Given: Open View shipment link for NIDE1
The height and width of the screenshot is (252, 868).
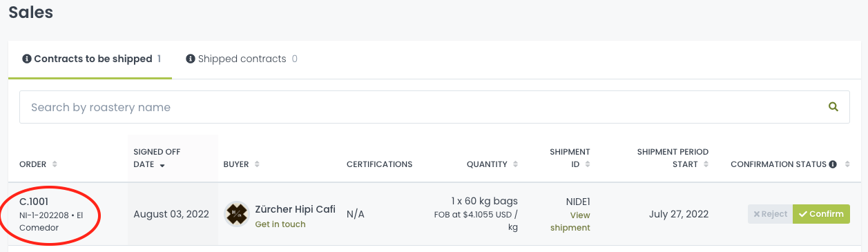Looking at the screenshot, I should tap(570, 222).
